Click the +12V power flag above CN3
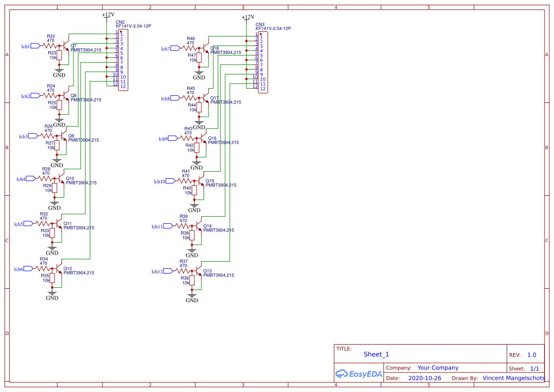This screenshot has height=392, width=554. pyautogui.click(x=247, y=15)
